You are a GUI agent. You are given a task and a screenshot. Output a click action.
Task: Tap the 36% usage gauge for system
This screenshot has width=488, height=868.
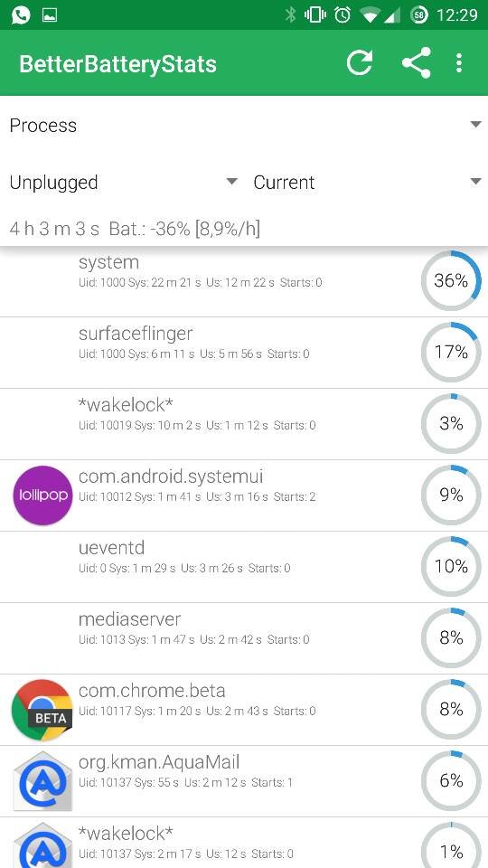451,280
